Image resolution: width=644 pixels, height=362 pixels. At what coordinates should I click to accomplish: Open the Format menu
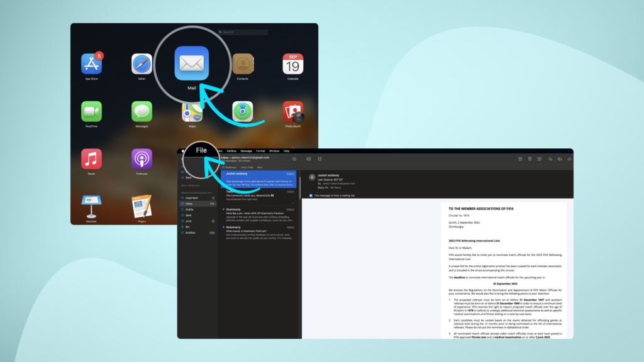260,151
